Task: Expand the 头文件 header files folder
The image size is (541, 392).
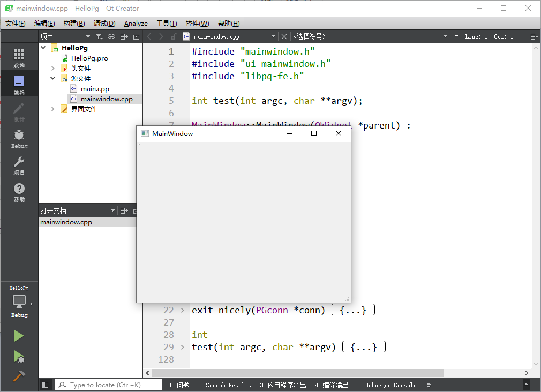Action: pyautogui.click(x=52, y=68)
